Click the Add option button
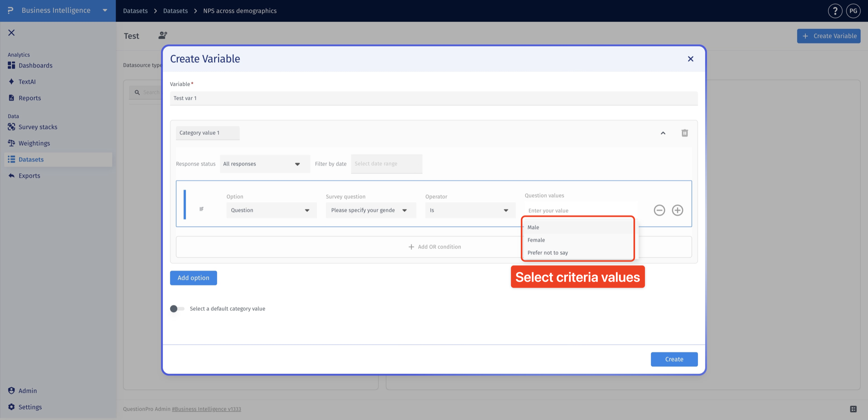The height and width of the screenshot is (420, 868). point(193,278)
